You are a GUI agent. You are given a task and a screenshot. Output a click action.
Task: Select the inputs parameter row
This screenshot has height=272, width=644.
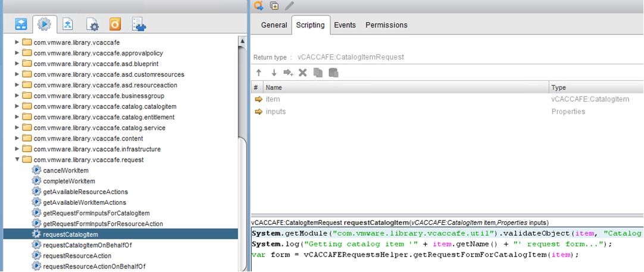coord(447,111)
